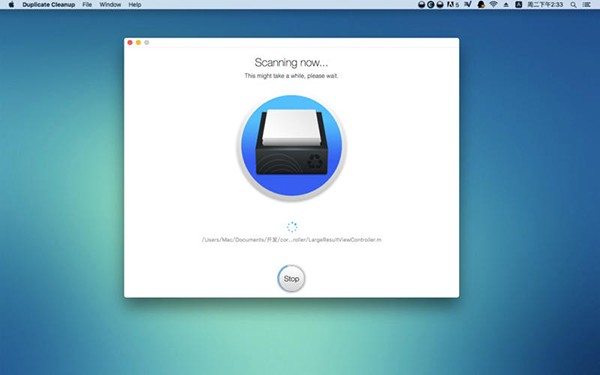Open the Help menu

tap(135, 5)
